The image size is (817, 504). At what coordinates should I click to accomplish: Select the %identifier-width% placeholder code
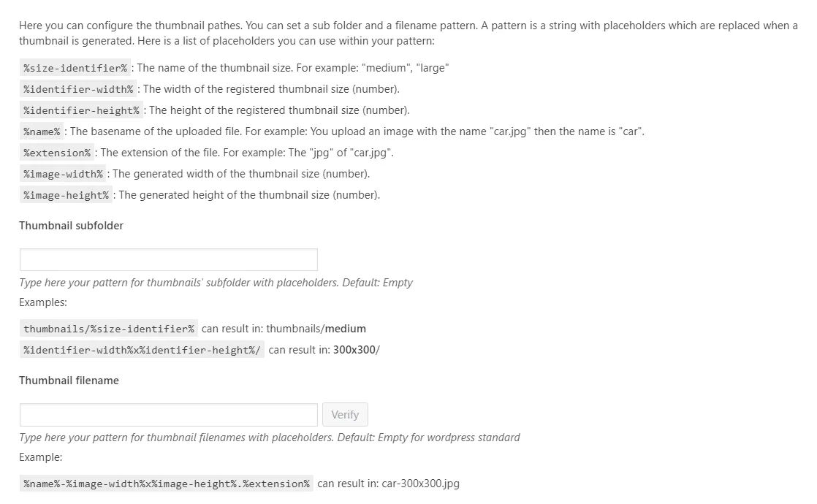pos(77,88)
